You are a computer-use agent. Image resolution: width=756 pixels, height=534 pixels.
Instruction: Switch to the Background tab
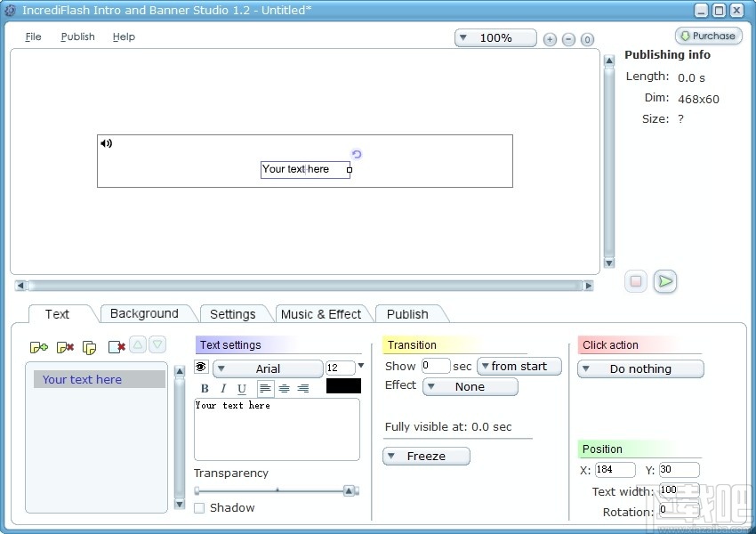pyautogui.click(x=144, y=314)
